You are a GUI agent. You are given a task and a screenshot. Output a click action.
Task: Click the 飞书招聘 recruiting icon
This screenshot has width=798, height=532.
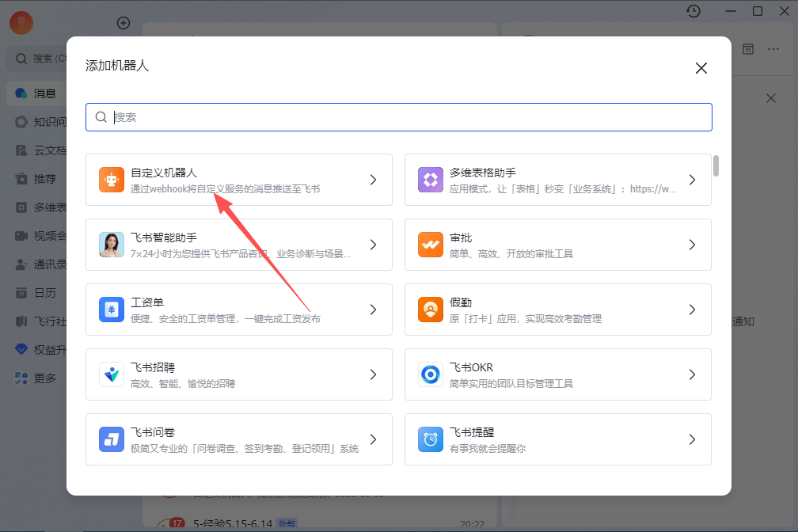pos(112,374)
